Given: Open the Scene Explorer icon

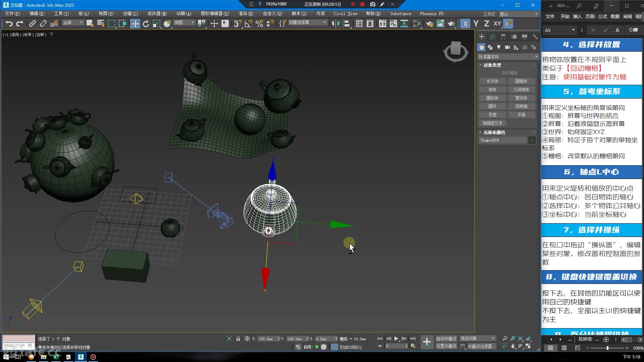Looking at the screenshot, I should coord(359,23).
